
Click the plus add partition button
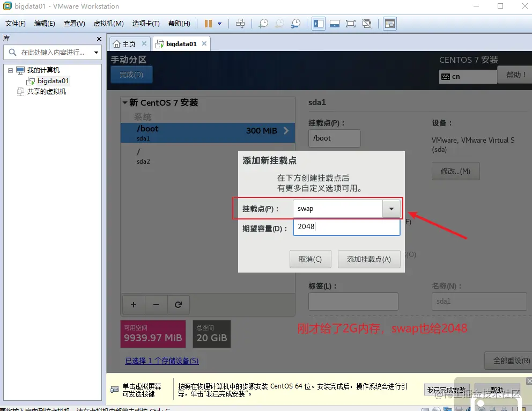click(x=134, y=305)
